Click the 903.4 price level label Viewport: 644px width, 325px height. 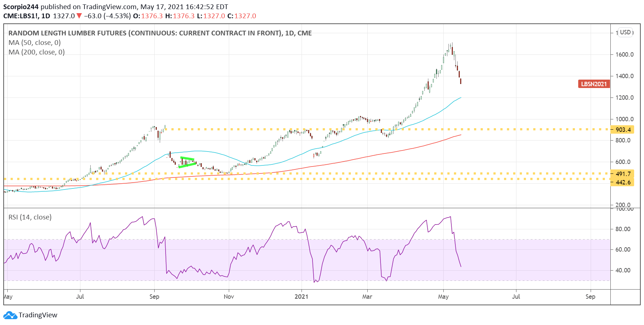pos(623,130)
